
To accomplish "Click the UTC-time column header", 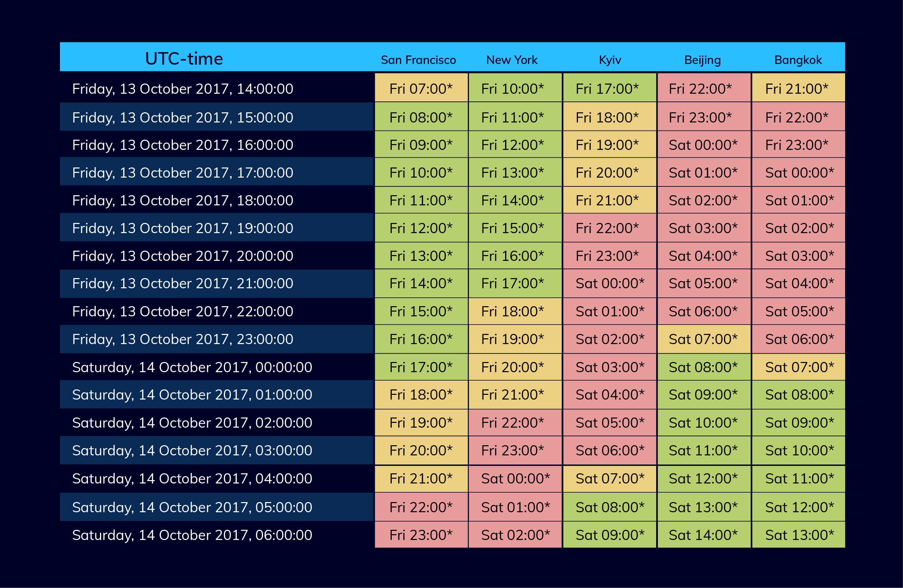I will [184, 59].
